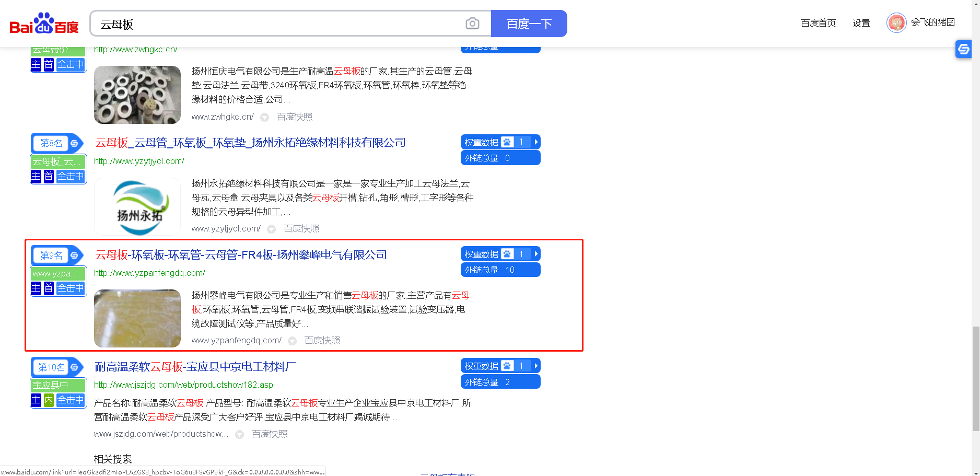Click the mica washers product thumbnail

pos(137,95)
